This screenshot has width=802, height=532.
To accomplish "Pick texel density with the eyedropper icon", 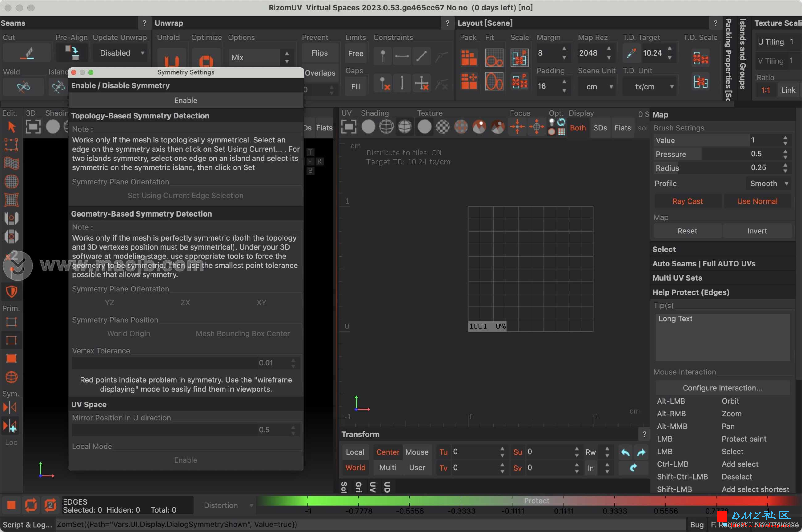I will click(x=631, y=53).
